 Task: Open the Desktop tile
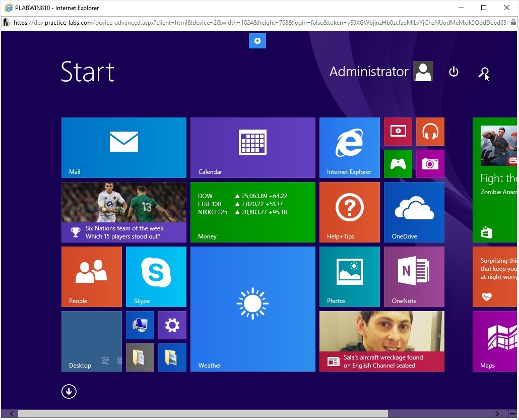point(92,341)
